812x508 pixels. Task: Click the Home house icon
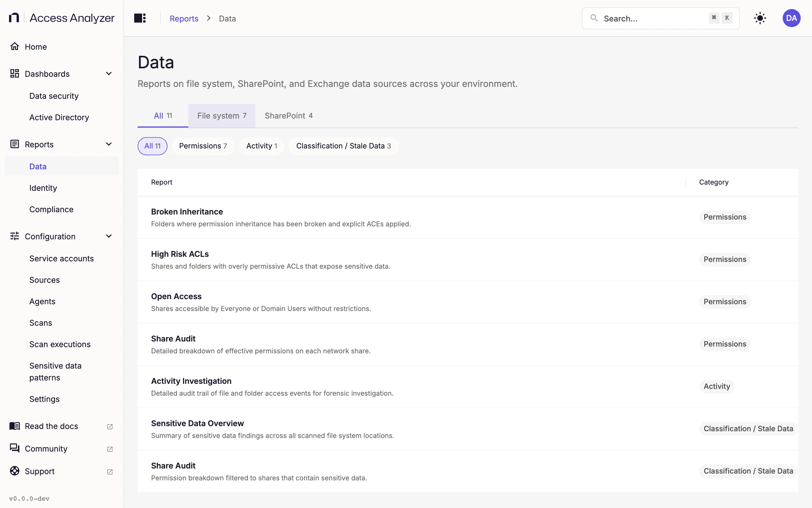[14, 46]
